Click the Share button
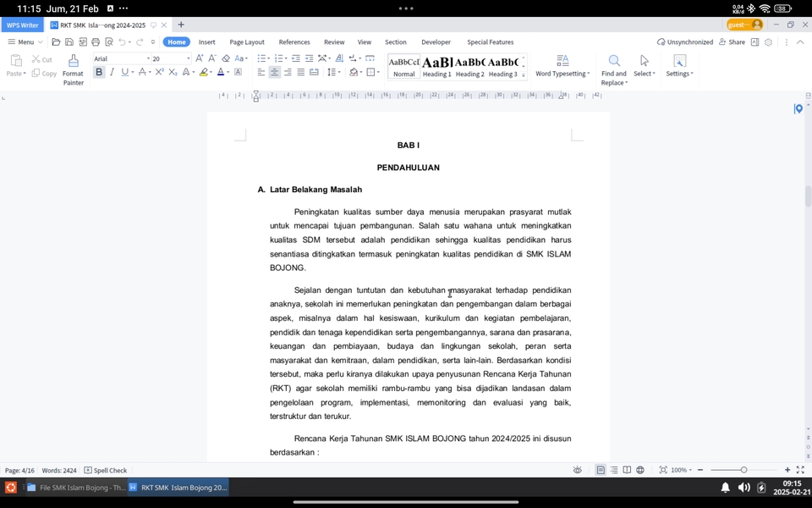The width and height of the screenshot is (812, 508). click(732, 42)
